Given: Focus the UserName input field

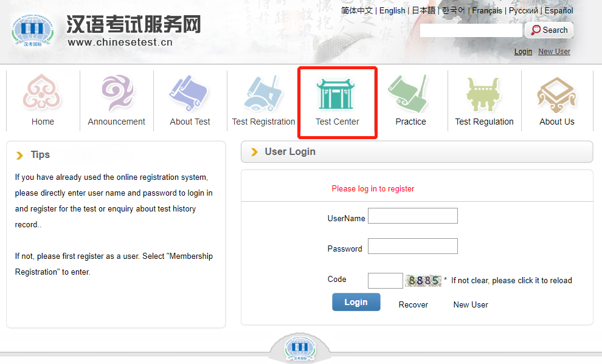Looking at the screenshot, I should click(x=412, y=216).
